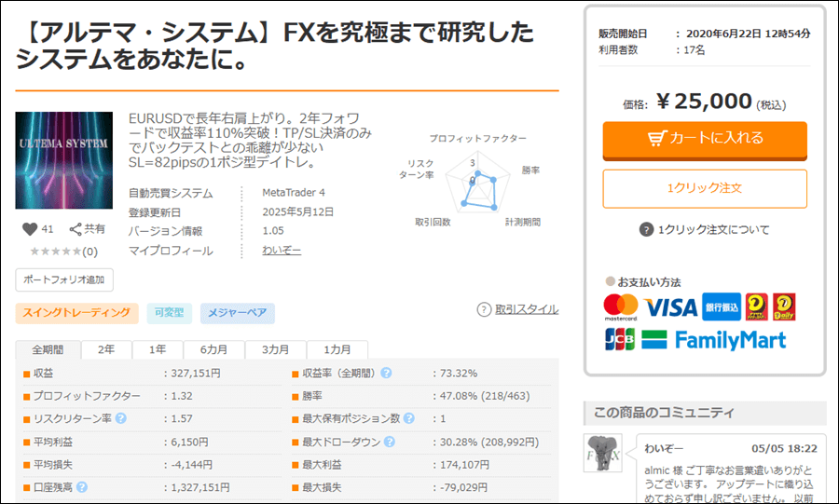Click the share icon
Screen dimensions: 839x504
76,228
